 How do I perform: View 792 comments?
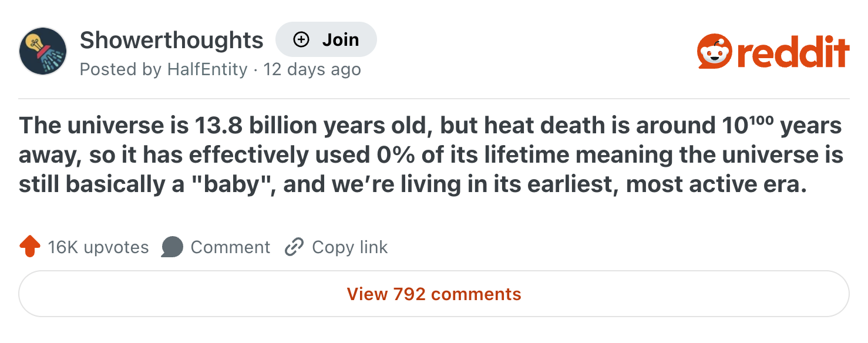pos(434,294)
